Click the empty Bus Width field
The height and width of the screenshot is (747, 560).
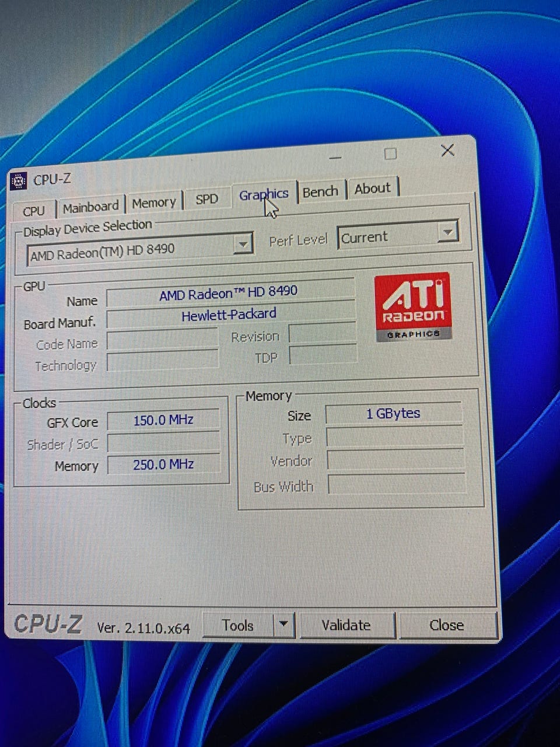click(397, 484)
